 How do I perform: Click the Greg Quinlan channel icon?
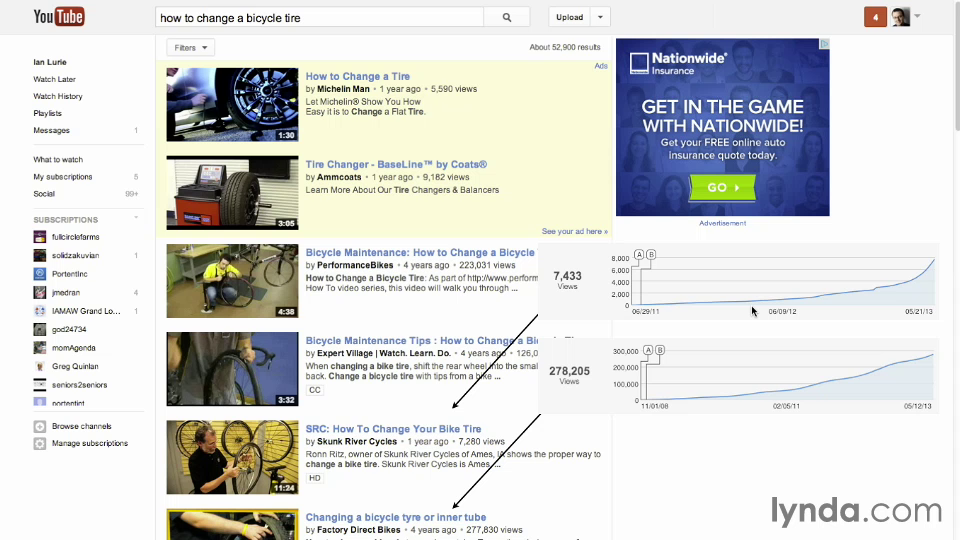pyautogui.click(x=40, y=366)
